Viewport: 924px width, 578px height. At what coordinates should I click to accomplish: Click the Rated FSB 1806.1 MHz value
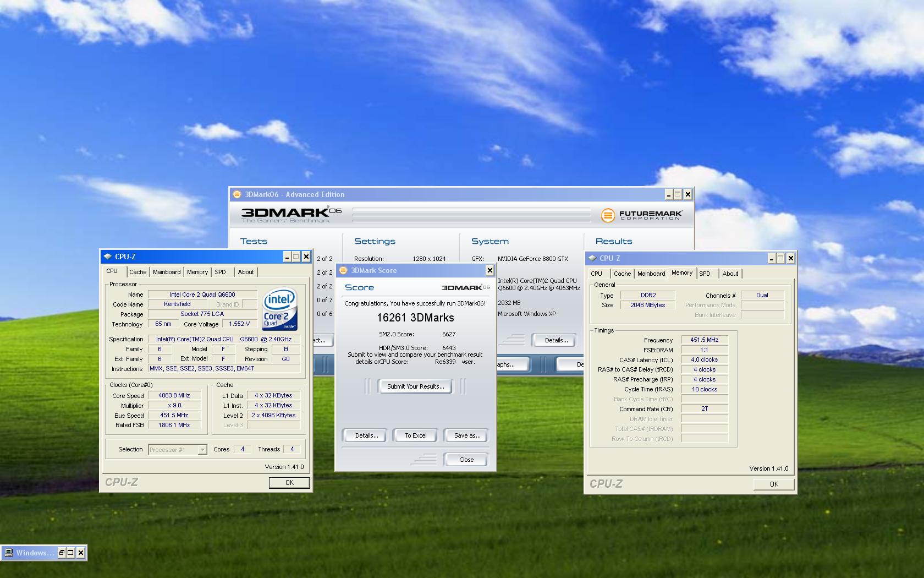click(x=174, y=425)
